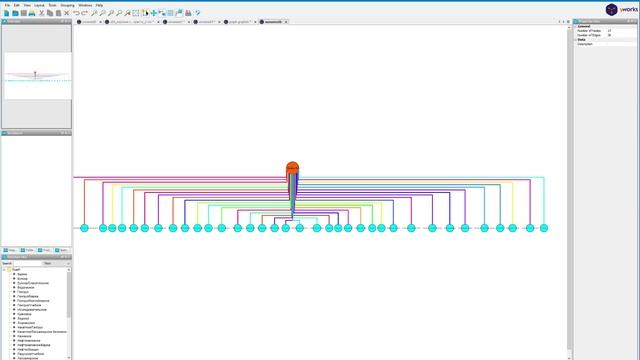
Task: Toggle the grid toolbar button
Action: pyautogui.click(x=170, y=13)
